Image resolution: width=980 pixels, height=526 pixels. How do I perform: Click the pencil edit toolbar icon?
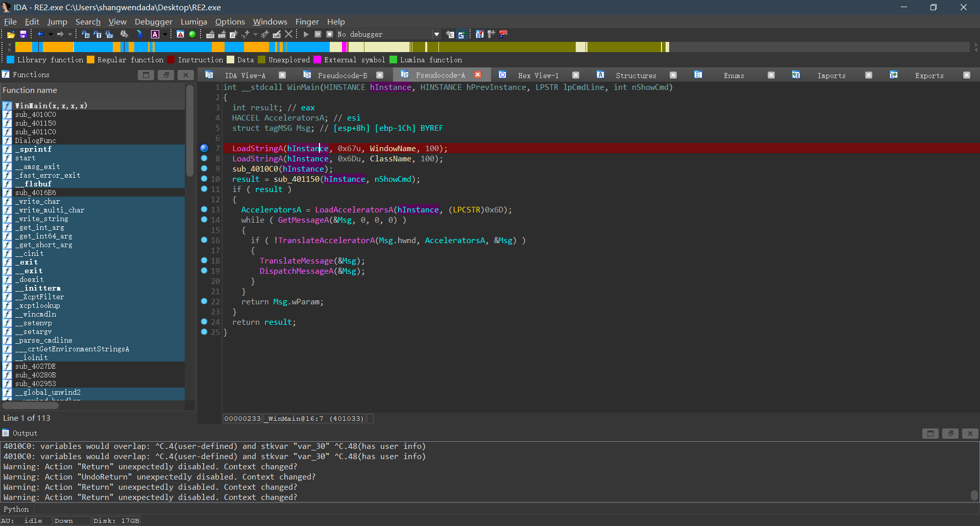click(277, 34)
